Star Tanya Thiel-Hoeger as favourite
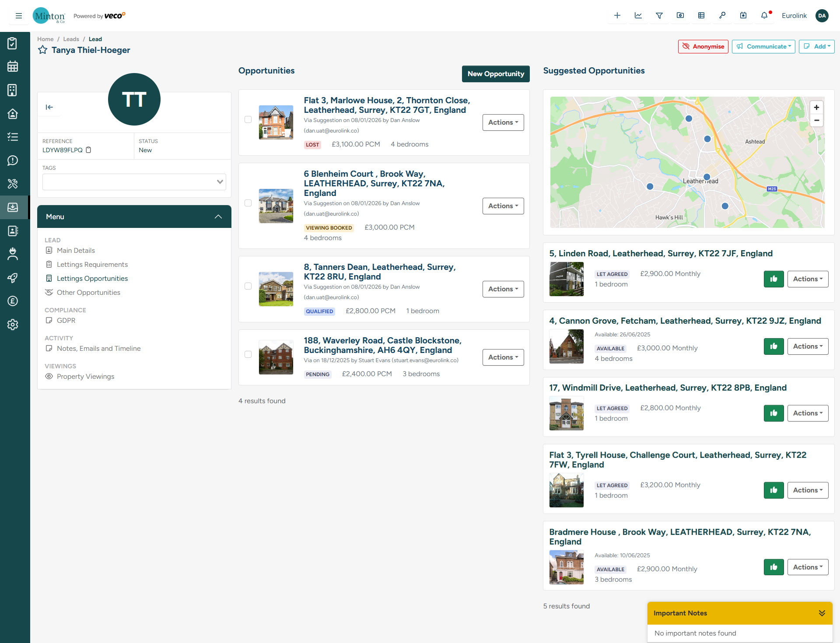This screenshot has height=643, width=840. [x=42, y=50]
